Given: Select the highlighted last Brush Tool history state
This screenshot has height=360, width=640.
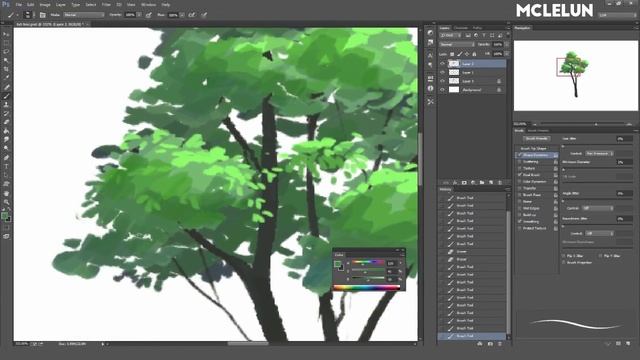Looking at the screenshot, I should [x=472, y=336].
